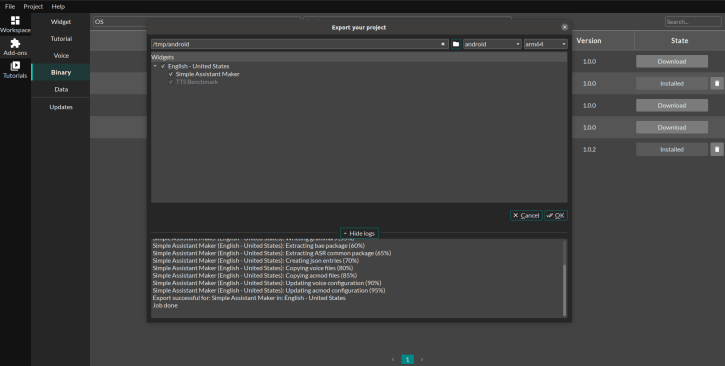725x366 pixels.
Task: Click Download button in first add-on row
Action: click(671, 61)
